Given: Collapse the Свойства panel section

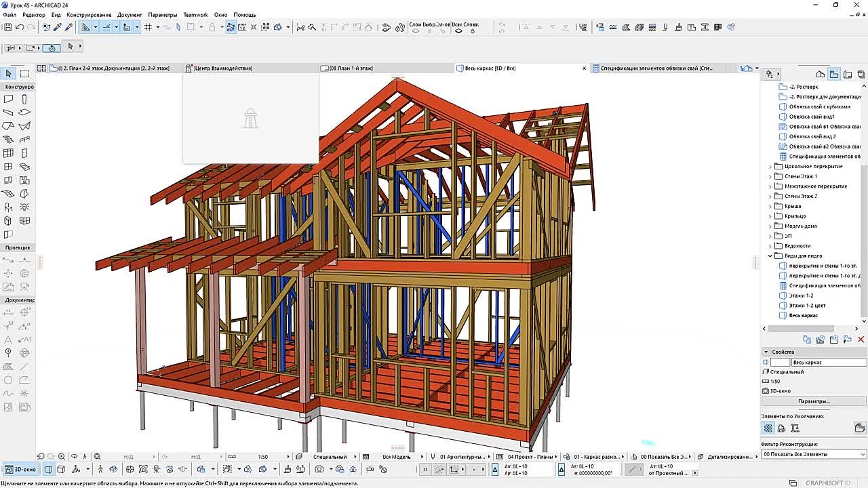Looking at the screenshot, I should point(766,352).
